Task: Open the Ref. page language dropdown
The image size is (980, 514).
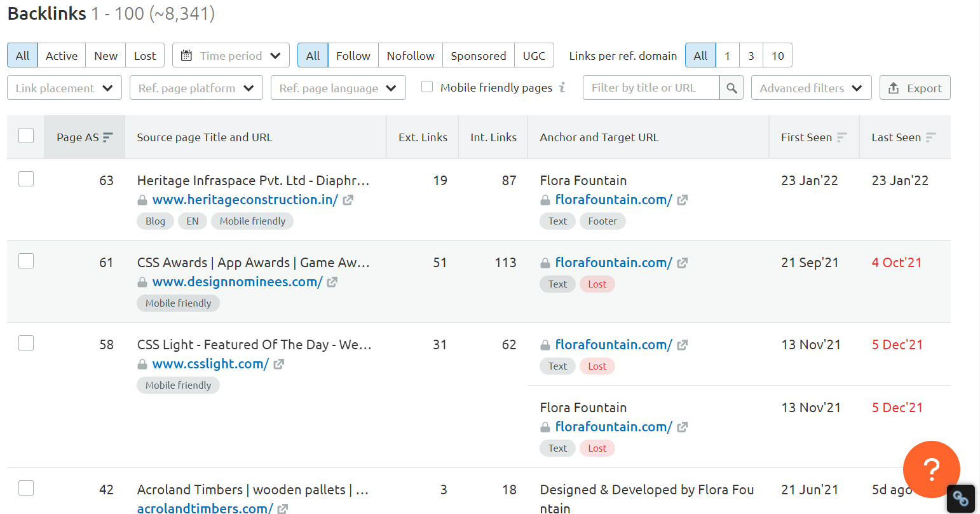Action: coord(338,88)
